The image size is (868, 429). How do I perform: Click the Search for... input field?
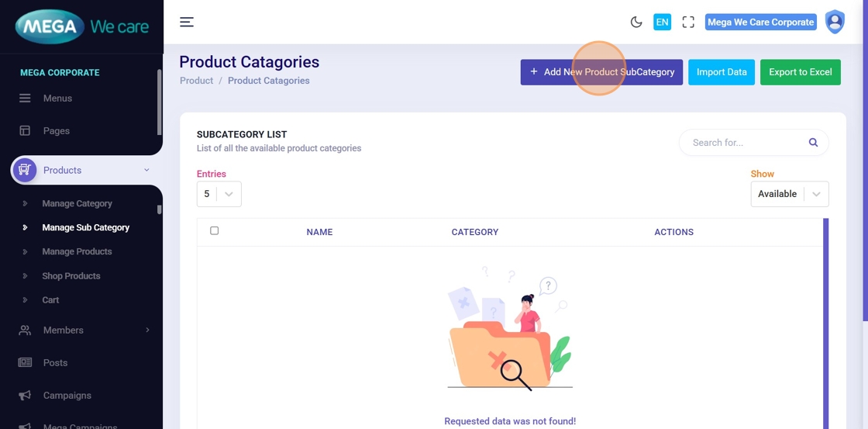(744, 143)
